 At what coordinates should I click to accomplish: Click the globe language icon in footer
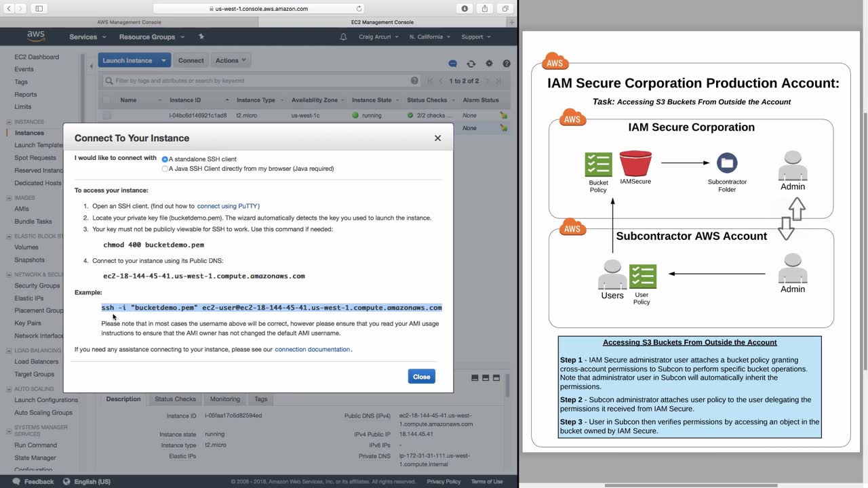coord(66,482)
